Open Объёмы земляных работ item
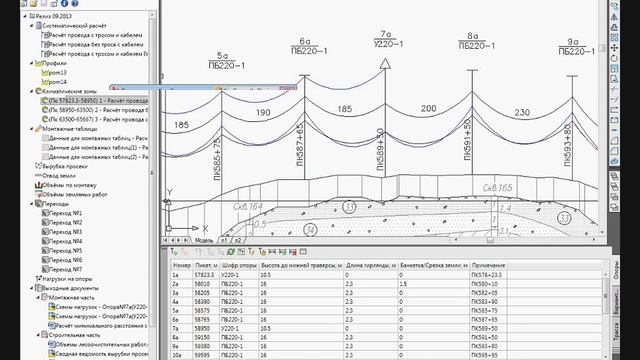This screenshot has height=360, width=640. (x=71, y=195)
